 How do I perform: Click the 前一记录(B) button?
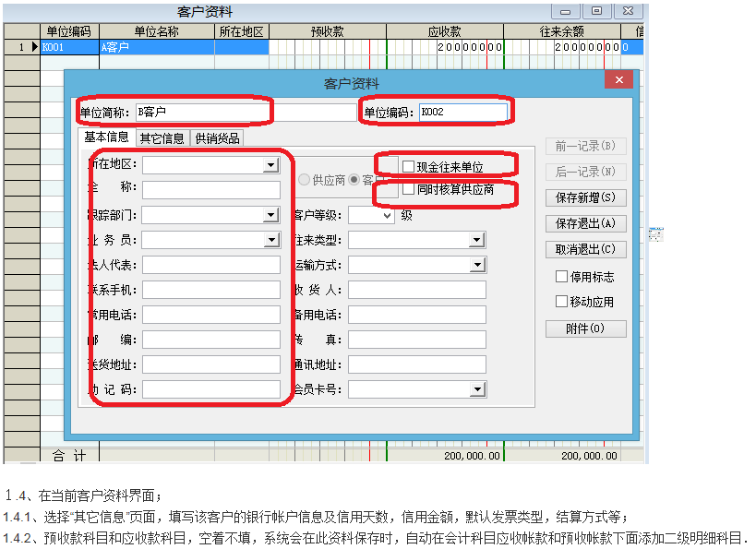(586, 146)
